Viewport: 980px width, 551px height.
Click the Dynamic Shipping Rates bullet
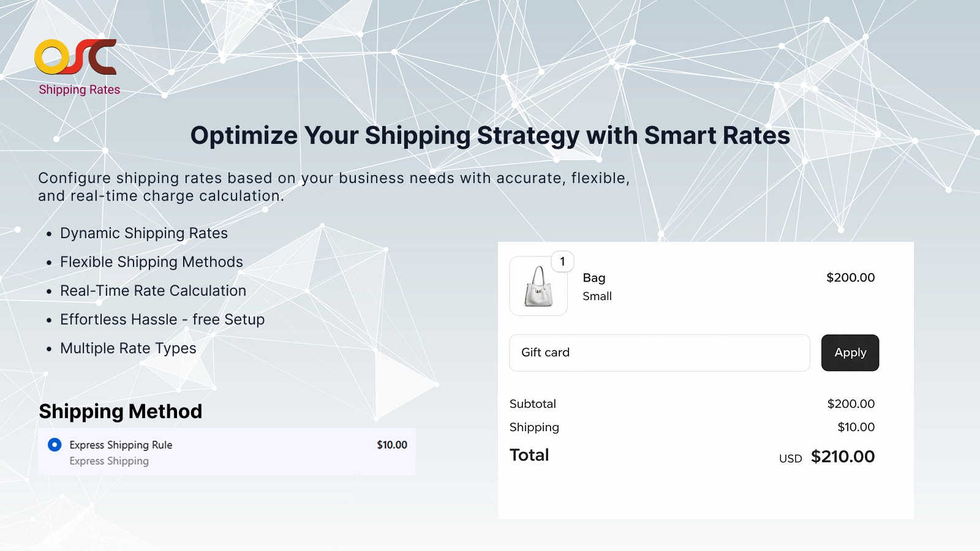(143, 233)
